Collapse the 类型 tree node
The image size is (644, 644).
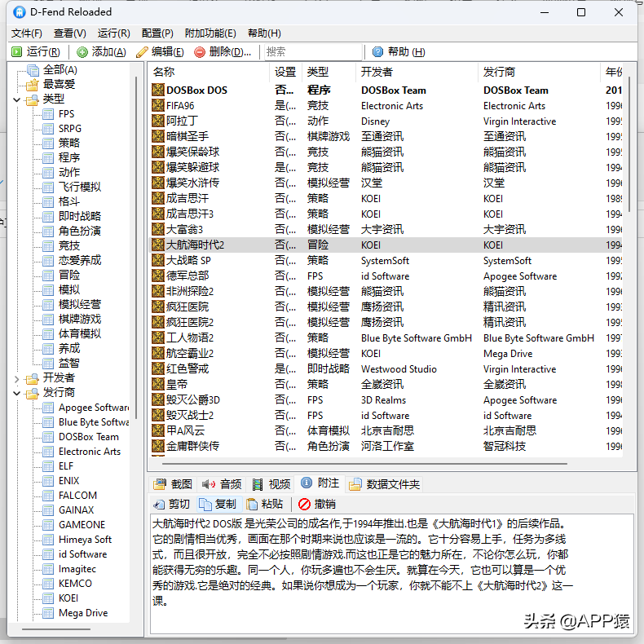17,99
